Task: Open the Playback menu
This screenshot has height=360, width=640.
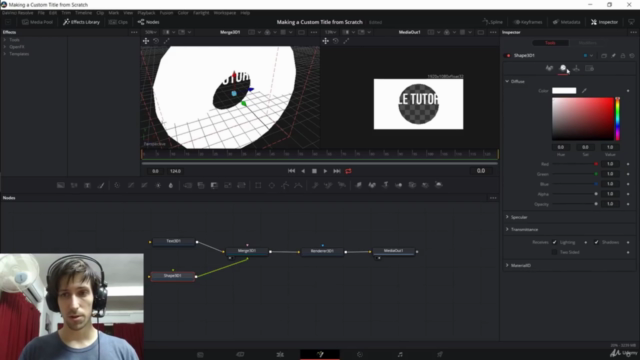Action: point(146,13)
